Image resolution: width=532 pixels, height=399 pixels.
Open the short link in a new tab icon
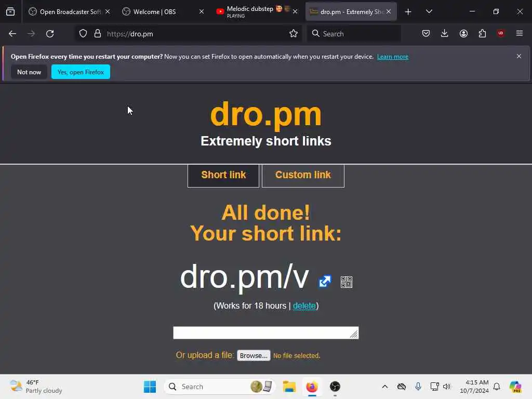(x=325, y=281)
